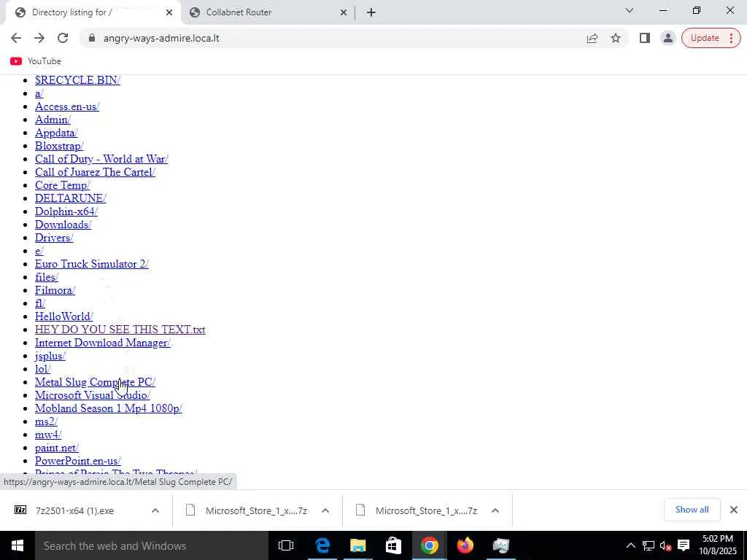Expand options chevron for last Microsoft_Store download
The width and height of the screenshot is (747, 560).
tap(495, 510)
